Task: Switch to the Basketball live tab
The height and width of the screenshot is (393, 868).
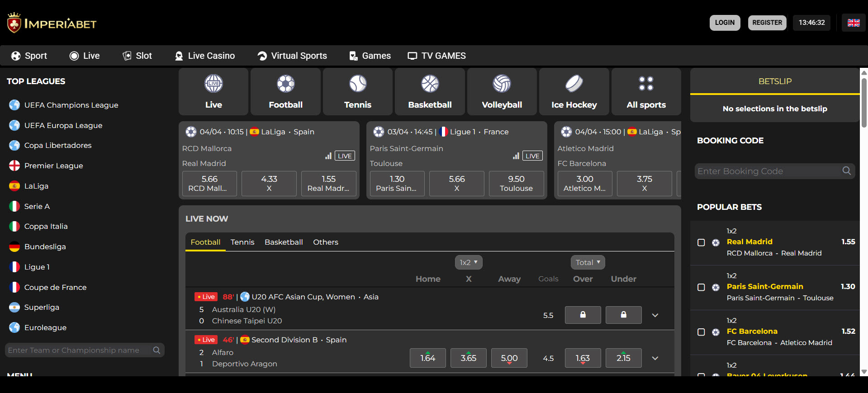Action: [284, 242]
